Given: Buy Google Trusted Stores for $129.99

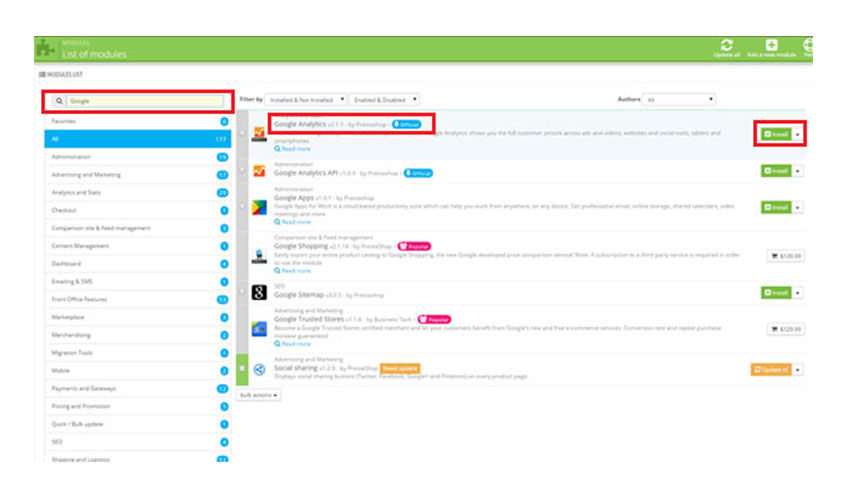Looking at the screenshot, I should tap(786, 329).
